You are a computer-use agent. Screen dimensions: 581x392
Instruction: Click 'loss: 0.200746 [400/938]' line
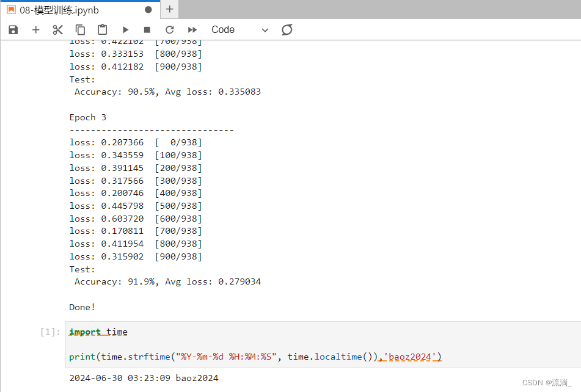pyautogui.click(x=136, y=193)
